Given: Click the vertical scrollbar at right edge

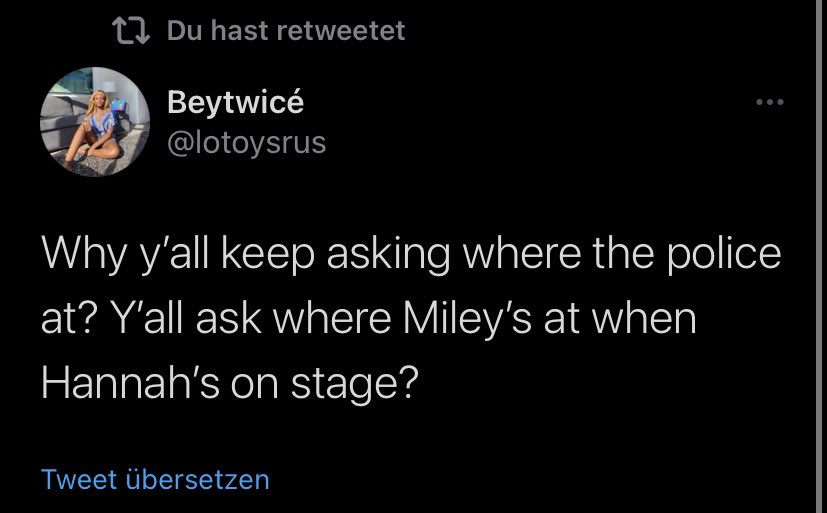Looking at the screenshot, I should click(821, 256).
